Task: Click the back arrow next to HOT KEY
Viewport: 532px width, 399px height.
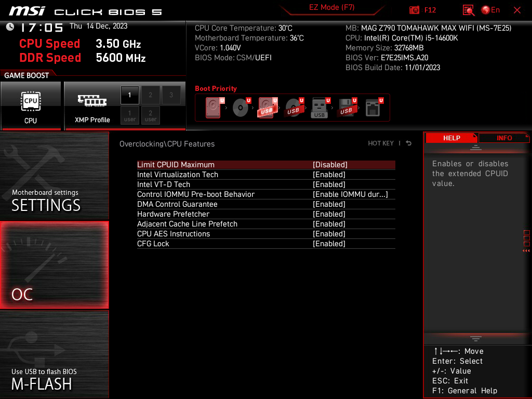Action: 409,143
